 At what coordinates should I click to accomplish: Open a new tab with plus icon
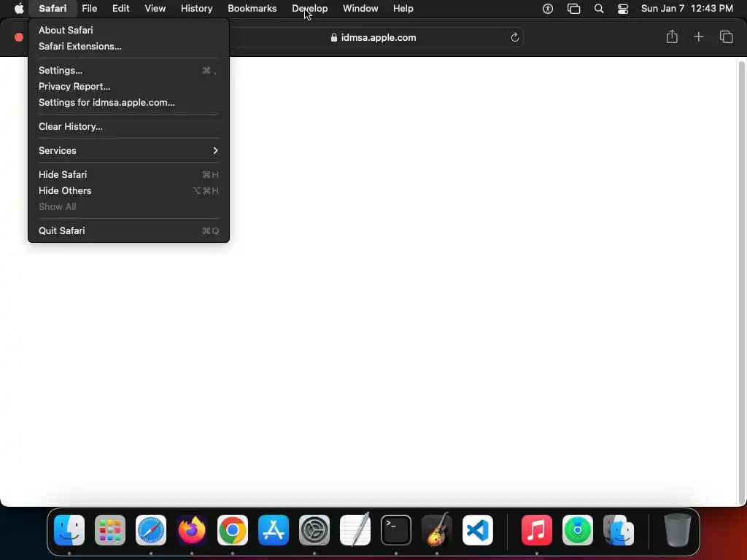click(x=698, y=36)
